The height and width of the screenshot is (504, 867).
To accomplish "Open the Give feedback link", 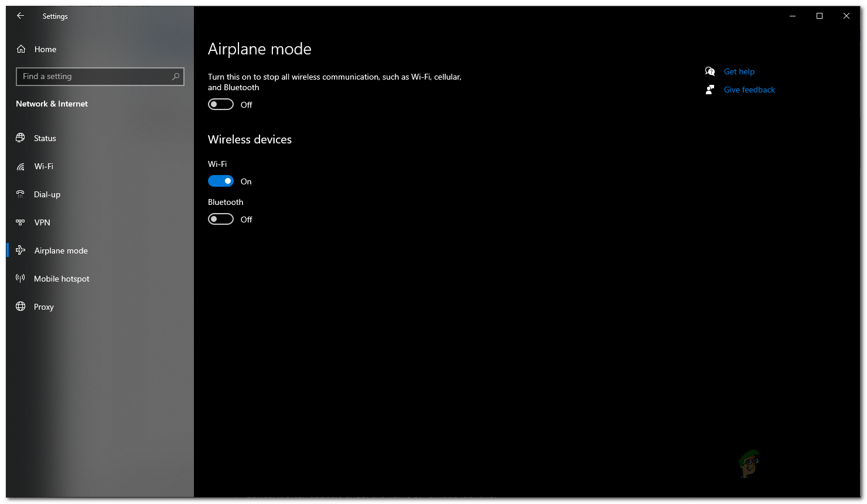I will click(749, 90).
